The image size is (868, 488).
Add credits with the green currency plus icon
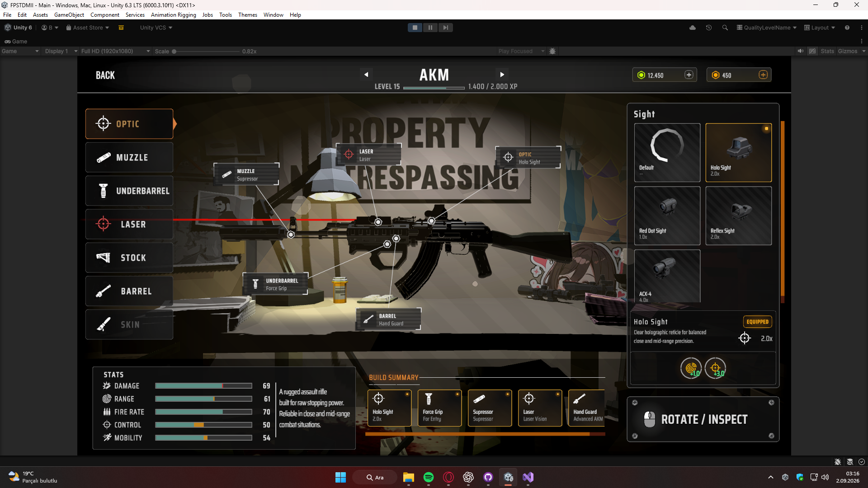(x=689, y=75)
